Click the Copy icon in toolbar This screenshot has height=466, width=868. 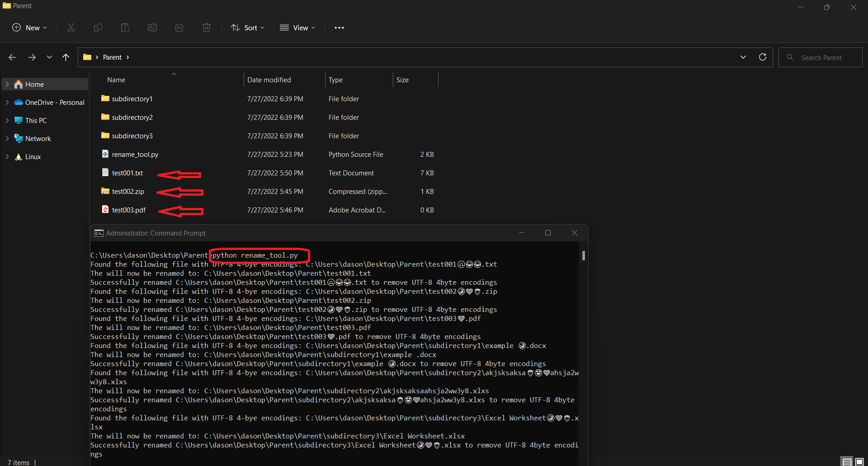(x=98, y=28)
